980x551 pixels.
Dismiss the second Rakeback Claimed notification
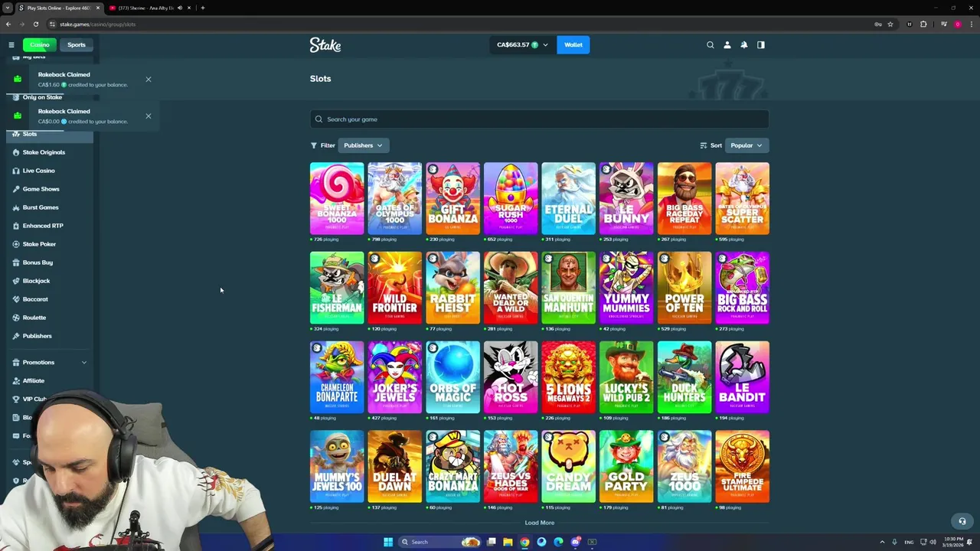tap(149, 116)
